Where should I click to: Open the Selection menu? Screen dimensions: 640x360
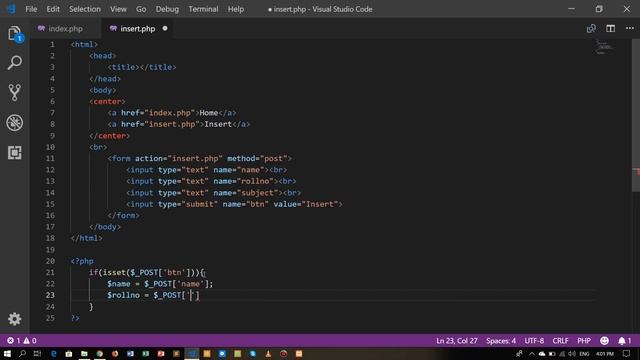coord(84,9)
